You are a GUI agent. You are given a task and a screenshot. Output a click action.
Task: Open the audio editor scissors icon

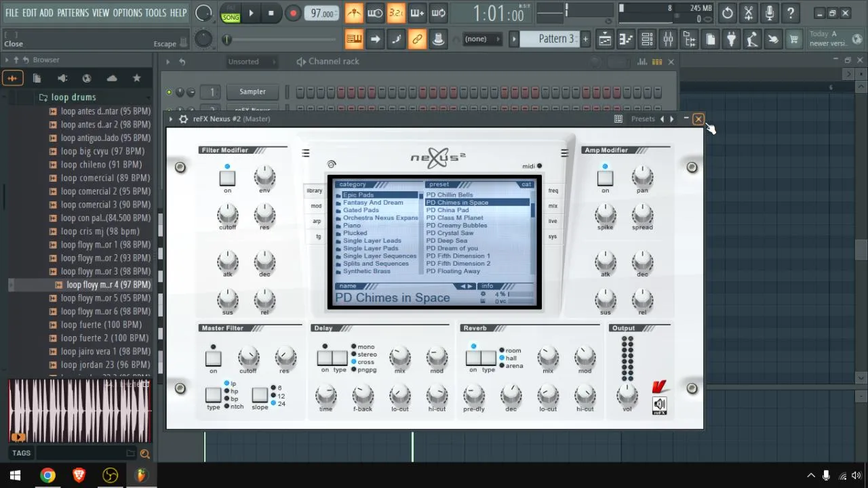(x=748, y=13)
